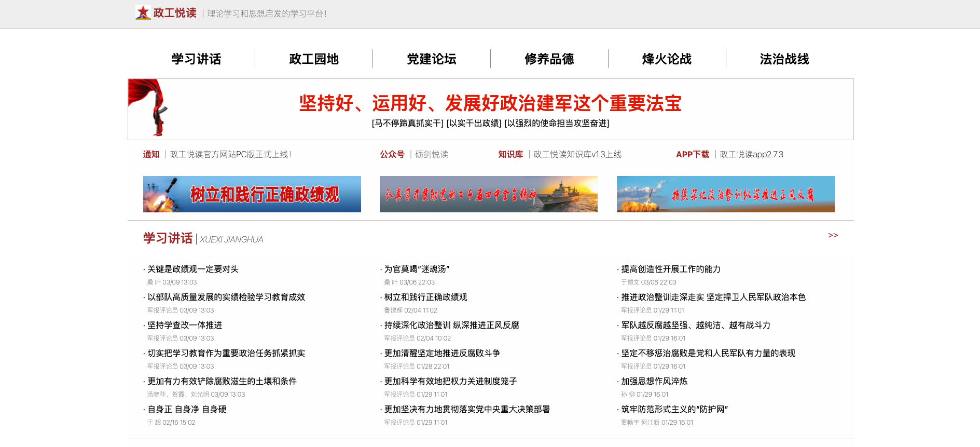Click the 砺剑悦读 public account link
This screenshot has width=980, height=447.
(431, 155)
